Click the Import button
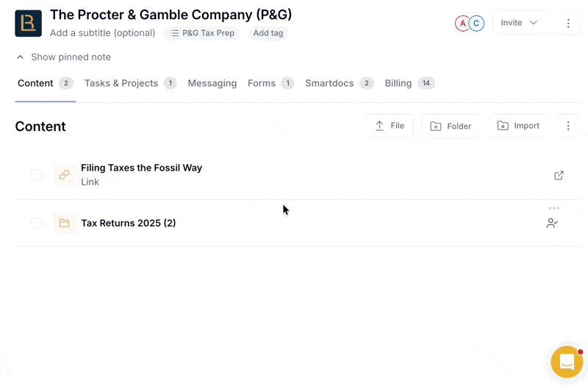Screen dimensions: 588x387 (x=518, y=126)
